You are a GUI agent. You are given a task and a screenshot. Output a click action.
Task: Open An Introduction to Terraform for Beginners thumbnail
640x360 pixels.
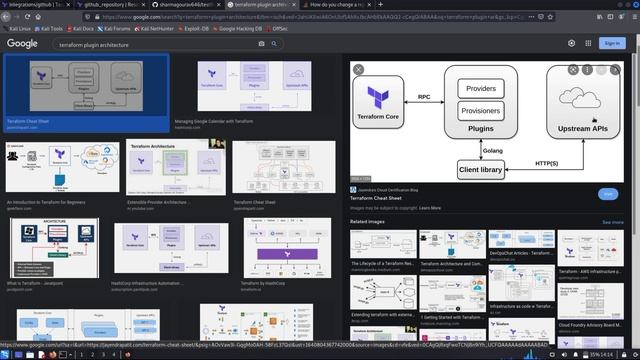click(x=62, y=167)
